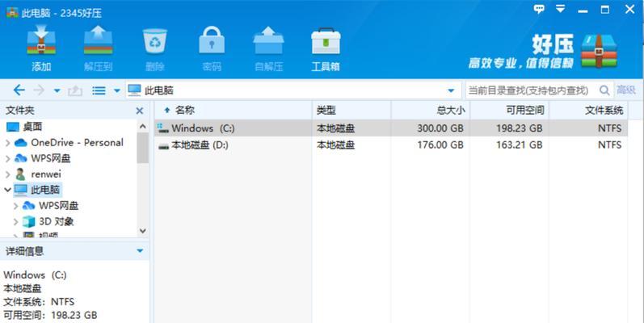
Task: Expand the 3D 对象 tree node
Action: (x=15, y=221)
